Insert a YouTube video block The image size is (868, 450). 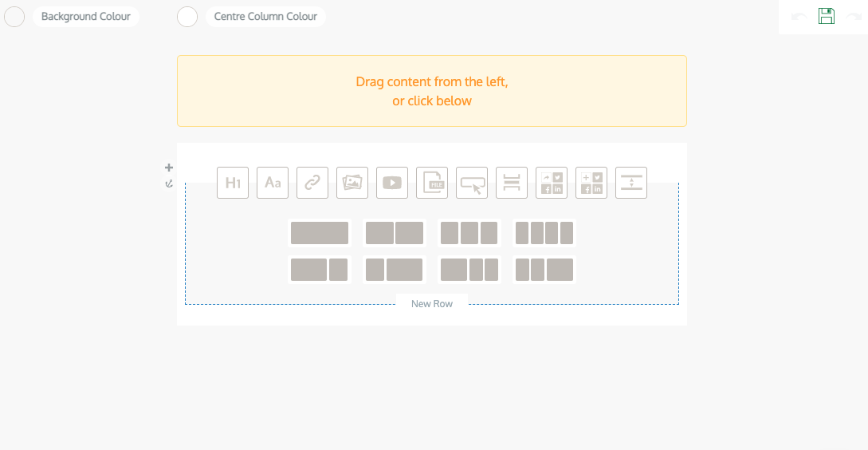[392, 183]
